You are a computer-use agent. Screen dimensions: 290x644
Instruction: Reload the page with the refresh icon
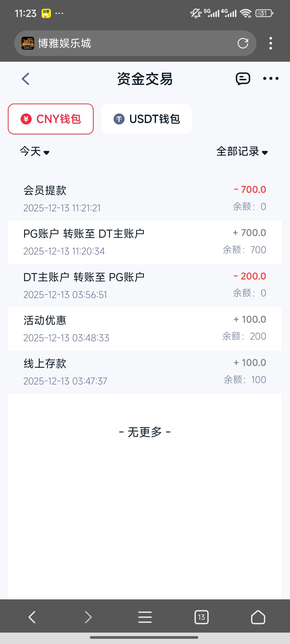[x=243, y=43]
